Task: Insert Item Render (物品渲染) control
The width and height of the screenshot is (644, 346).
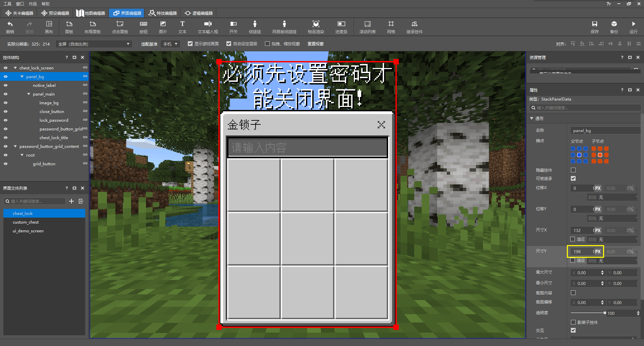Action: [x=316, y=27]
